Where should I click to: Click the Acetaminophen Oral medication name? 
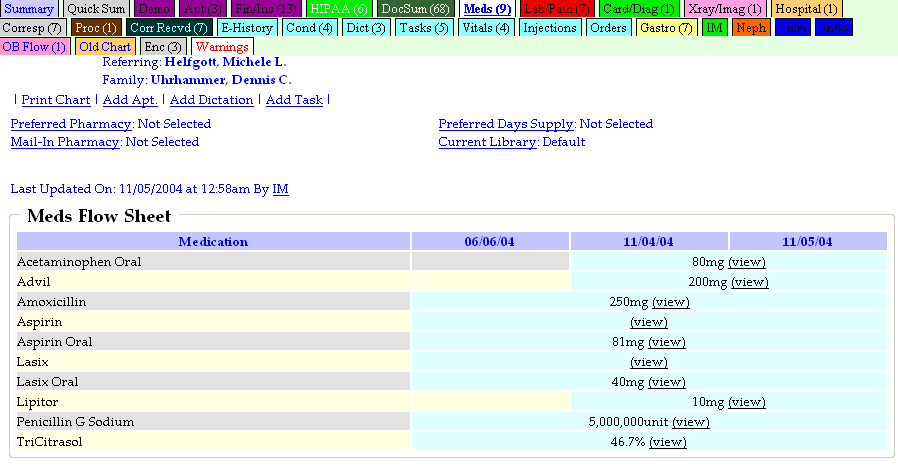coord(79,262)
